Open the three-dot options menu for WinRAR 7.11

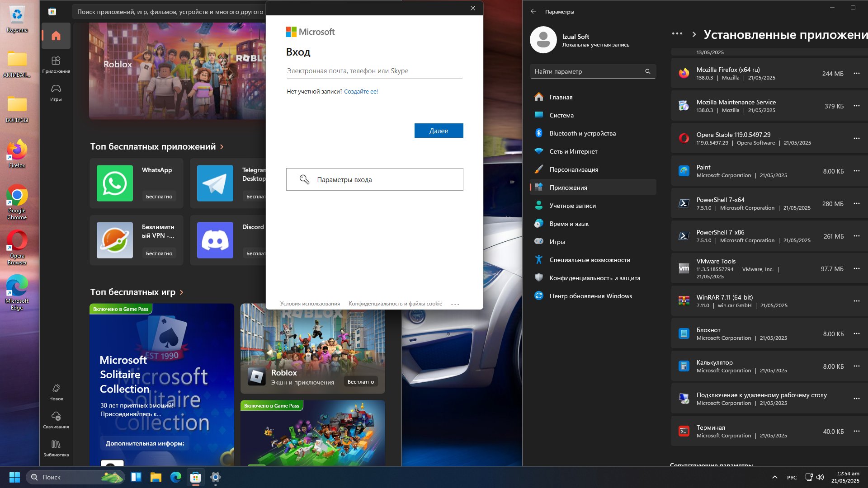856,301
